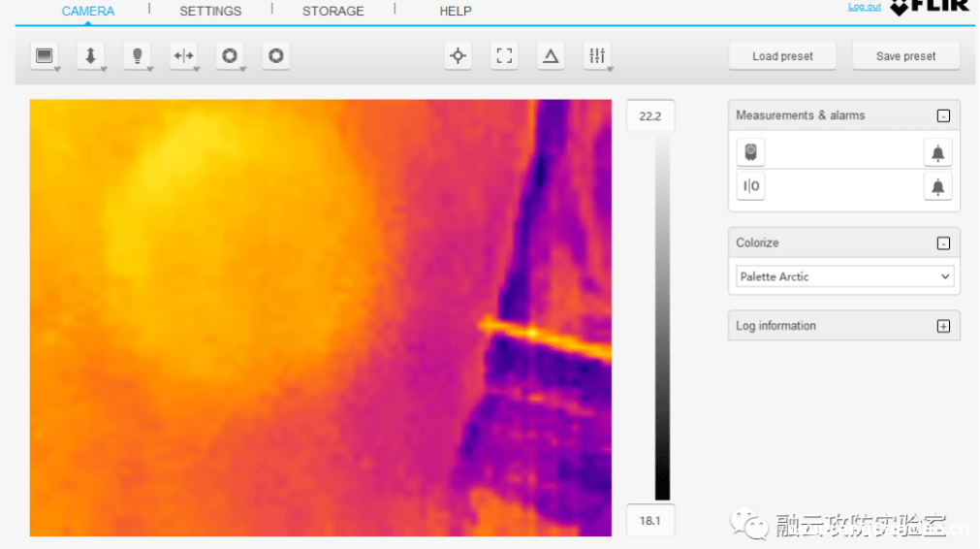Click the delta difference triangle icon
Screen dimensions: 980x549
[551, 56]
